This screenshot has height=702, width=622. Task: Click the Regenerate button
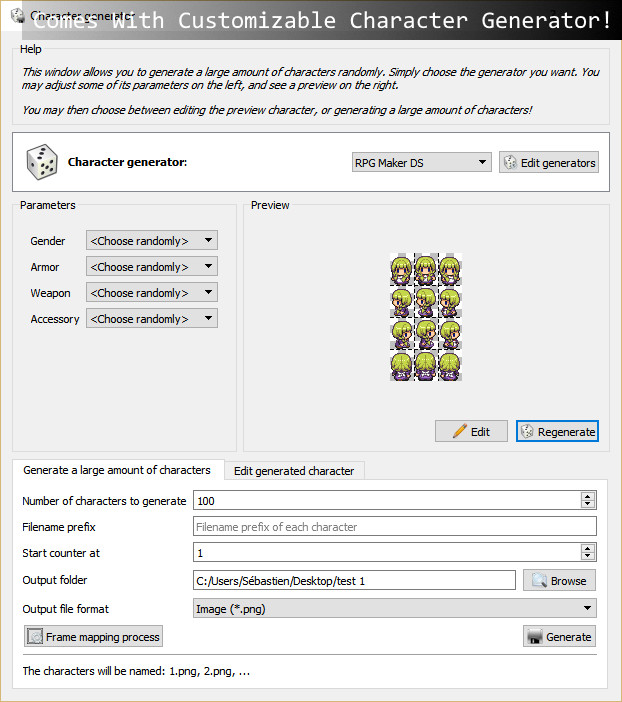pyautogui.click(x=557, y=431)
